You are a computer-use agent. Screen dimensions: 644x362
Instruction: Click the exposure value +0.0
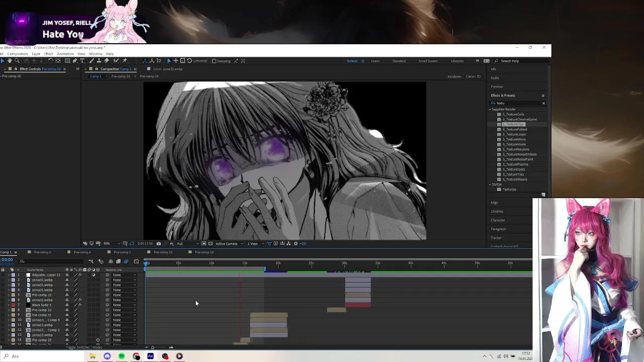(x=302, y=243)
